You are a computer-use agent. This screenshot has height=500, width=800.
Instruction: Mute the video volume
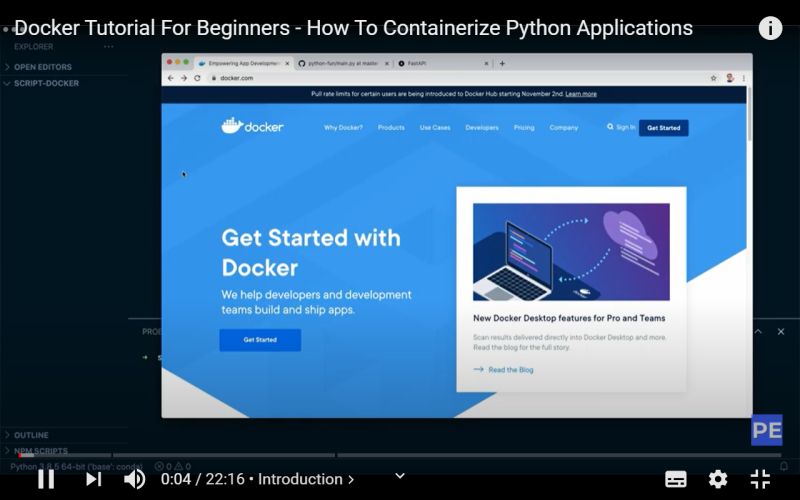135,479
